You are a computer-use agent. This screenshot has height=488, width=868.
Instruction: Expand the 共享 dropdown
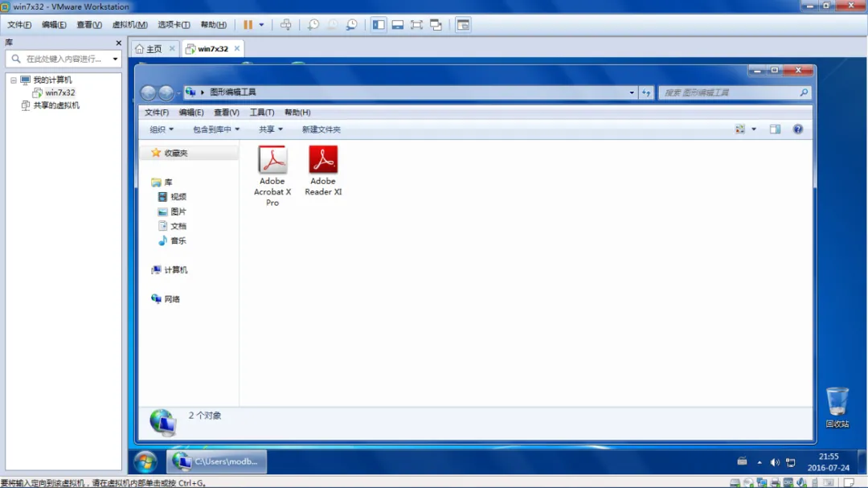pos(271,129)
